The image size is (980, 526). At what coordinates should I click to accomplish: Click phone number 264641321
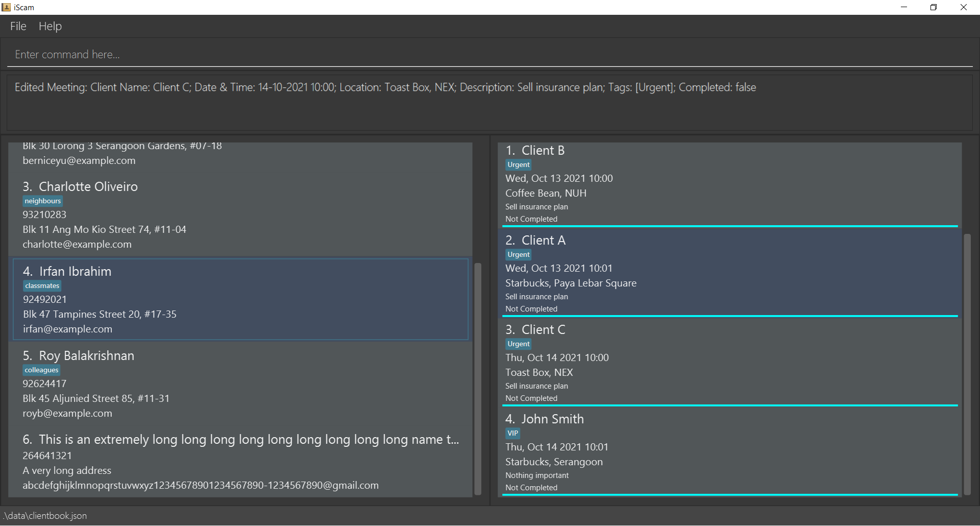point(47,456)
